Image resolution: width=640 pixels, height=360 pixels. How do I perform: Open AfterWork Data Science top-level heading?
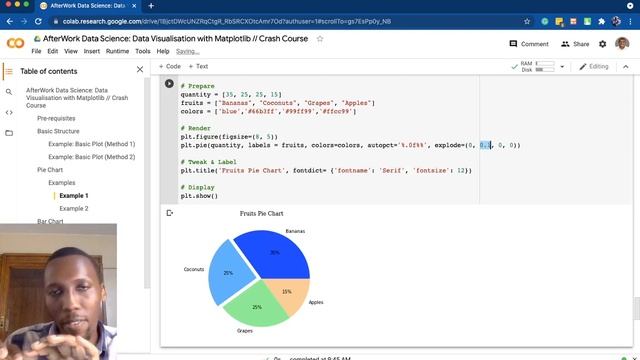[77, 98]
